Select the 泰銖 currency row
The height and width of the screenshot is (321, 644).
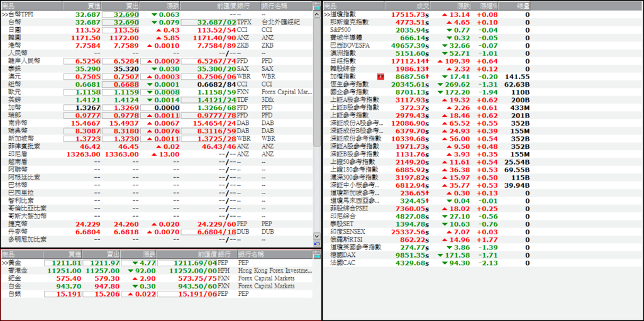(x=157, y=68)
